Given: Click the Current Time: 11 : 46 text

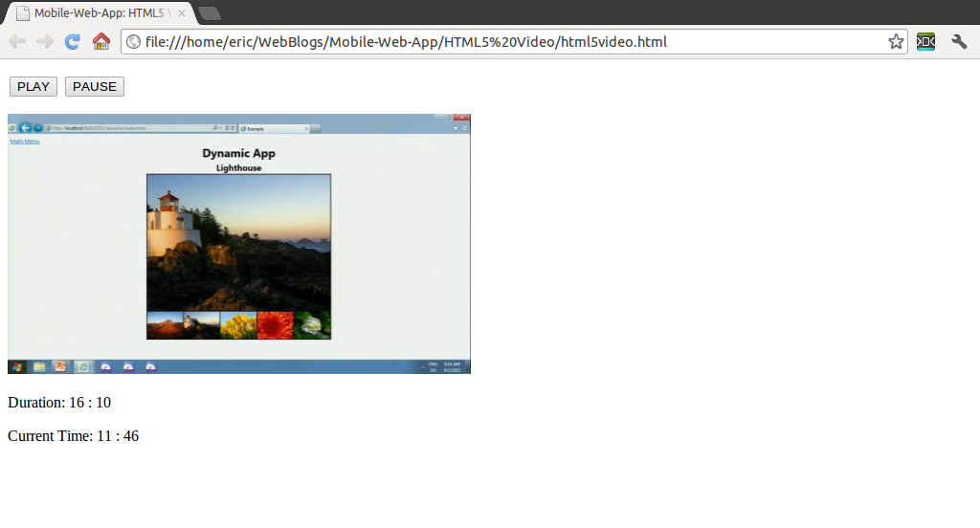Looking at the screenshot, I should coord(73,436).
